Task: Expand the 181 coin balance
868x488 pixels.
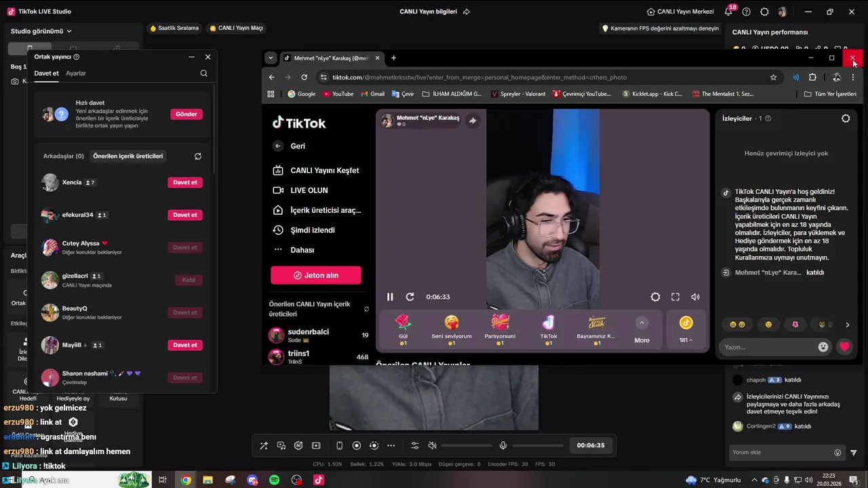Action: point(686,329)
